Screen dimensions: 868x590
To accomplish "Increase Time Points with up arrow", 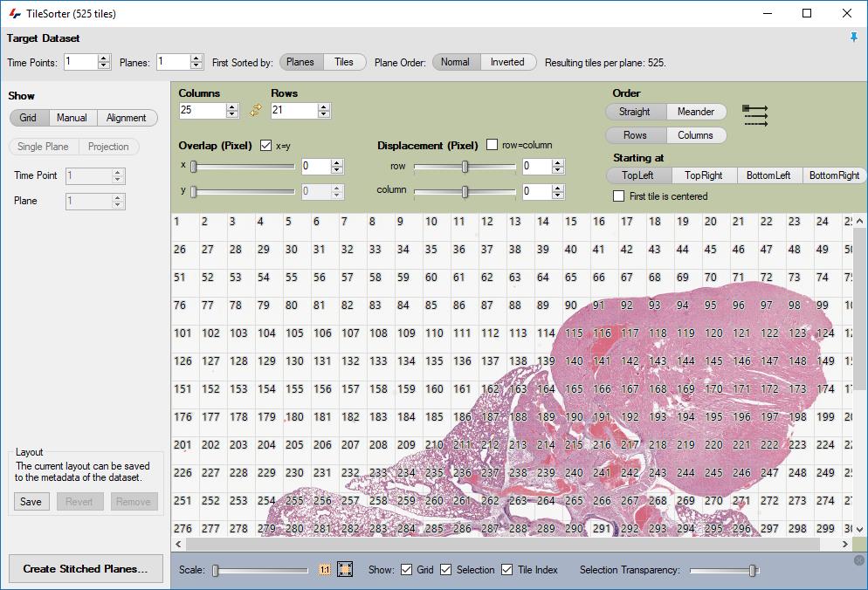I will click(x=104, y=58).
